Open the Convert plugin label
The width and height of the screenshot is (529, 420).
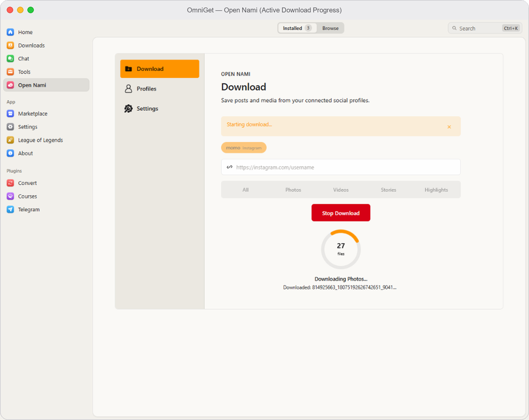[x=27, y=183]
